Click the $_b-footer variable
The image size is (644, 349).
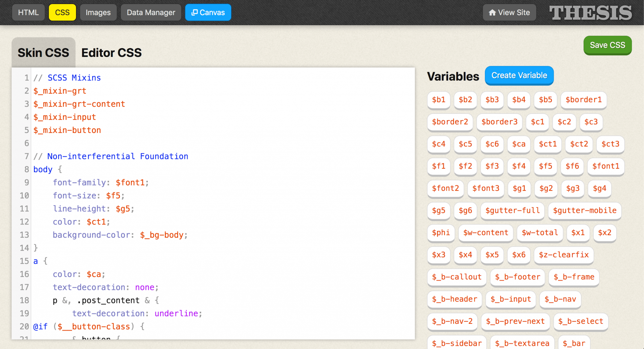[518, 277]
